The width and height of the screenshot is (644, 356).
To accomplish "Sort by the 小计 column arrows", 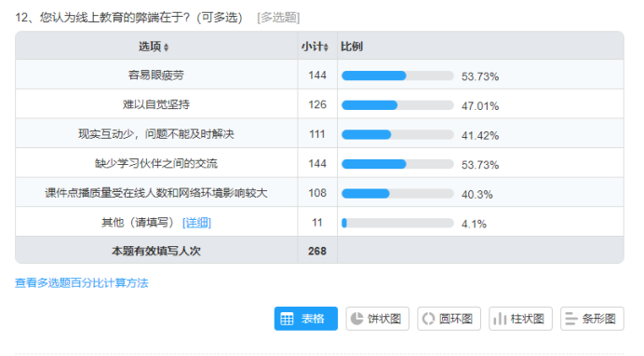I will coord(326,48).
